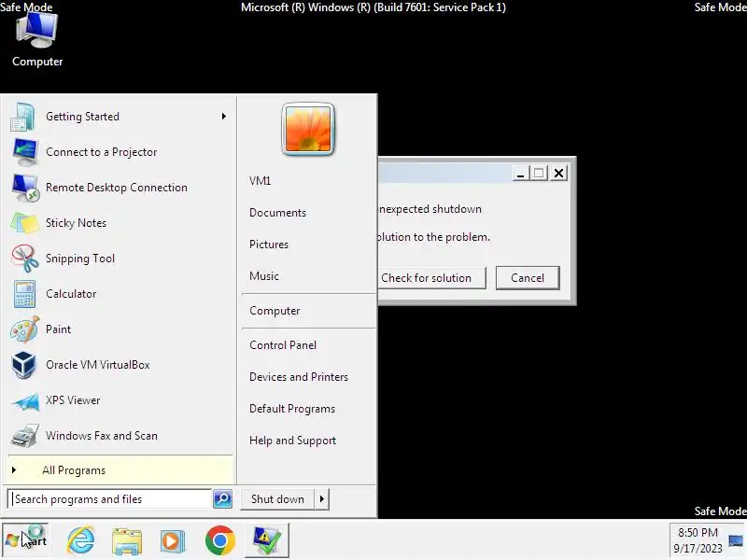Image resolution: width=747 pixels, height=560 pixels.
Task: Select the Sticky Notes label
Action: pyautogui.click(x=77, y=223)
